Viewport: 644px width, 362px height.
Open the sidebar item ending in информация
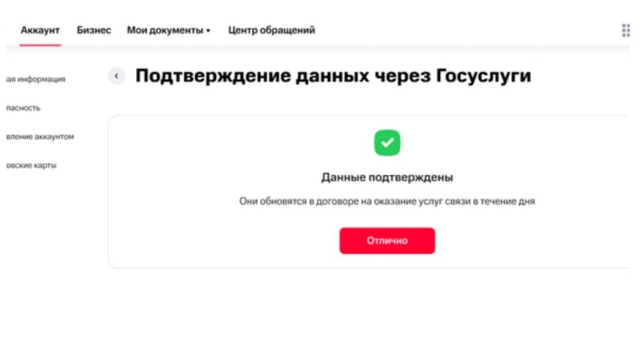36,79
